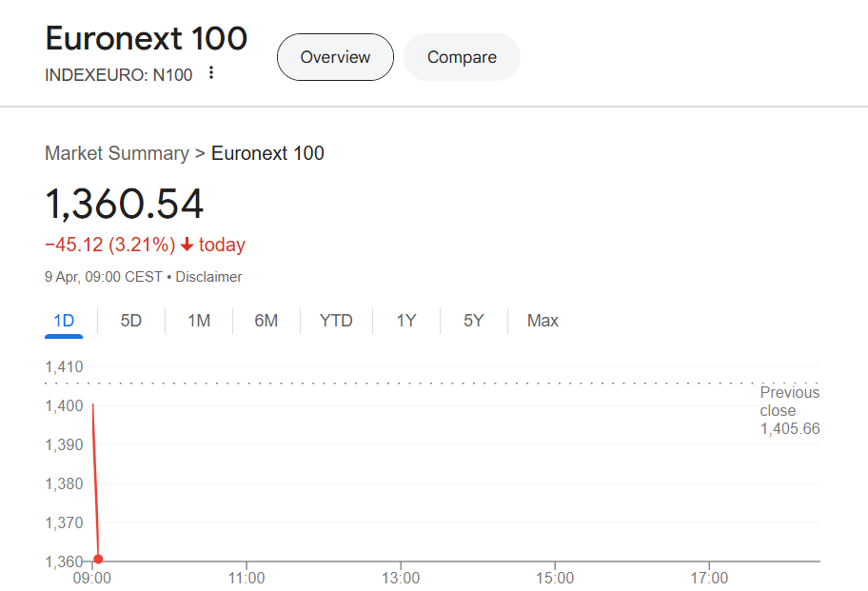View the Max chart range
The image size is (868, 591).
point(542,321)
